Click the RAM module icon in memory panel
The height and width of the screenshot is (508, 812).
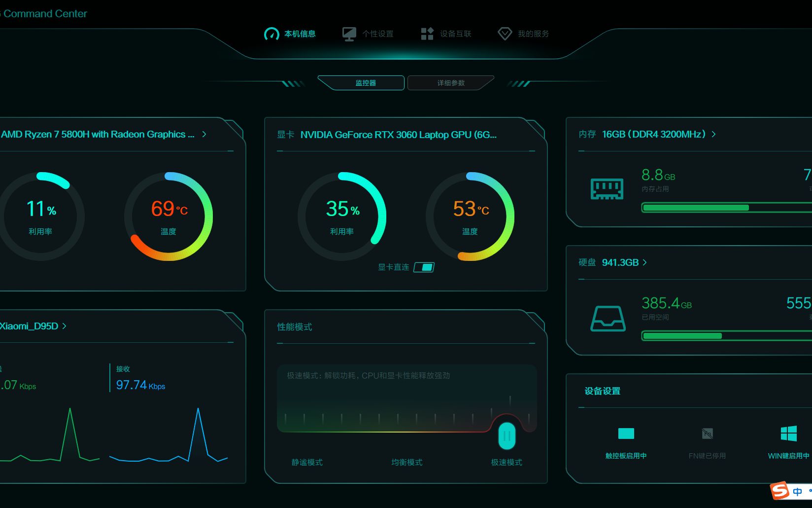point(607,189)
